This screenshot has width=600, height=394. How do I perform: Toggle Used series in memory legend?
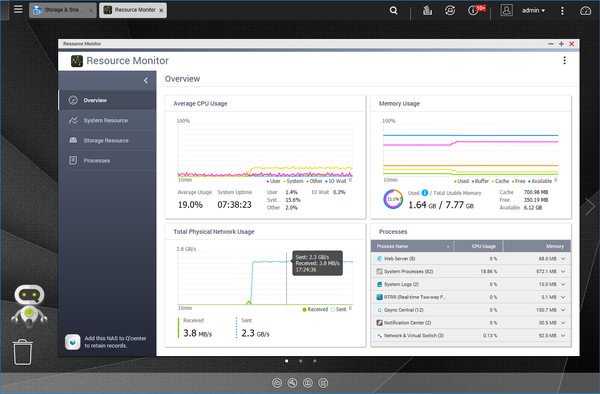point(461,181)
